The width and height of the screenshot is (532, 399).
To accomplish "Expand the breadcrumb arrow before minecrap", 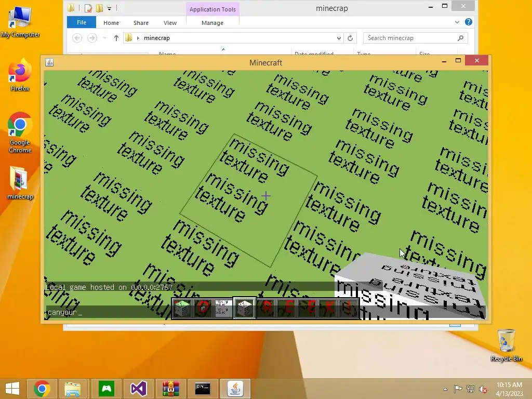I will pyautogui.click(x=138, y=38).
